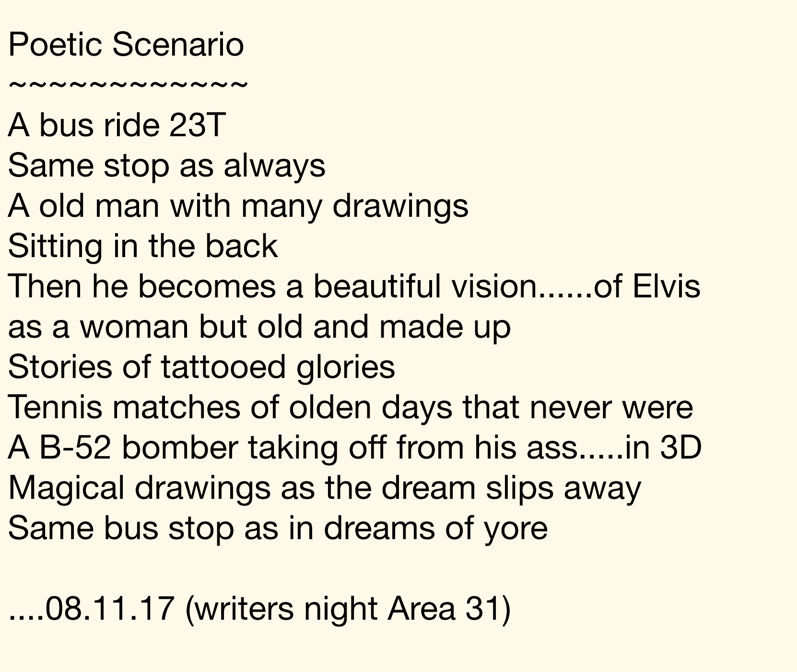Click the 'Poetic Scenario' title text
This screenshot has height=672, width=797.
(126, 45)
